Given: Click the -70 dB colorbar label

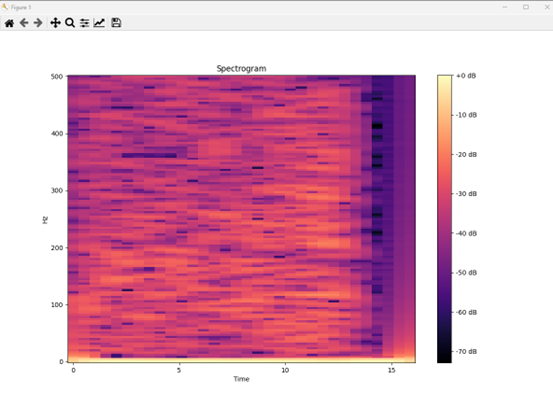Looking at the screenshot, I should tap(466, 351).
